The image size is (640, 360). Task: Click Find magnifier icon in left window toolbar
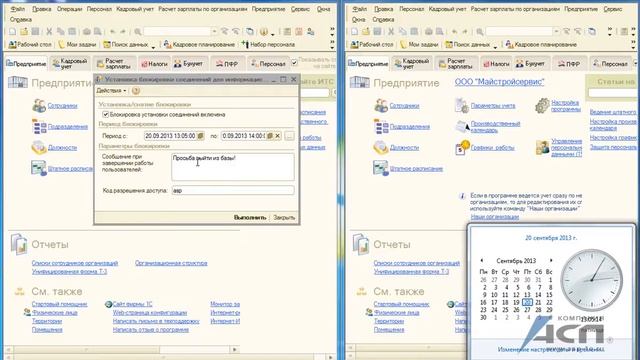pyautogui.click(x=138, y=31)
